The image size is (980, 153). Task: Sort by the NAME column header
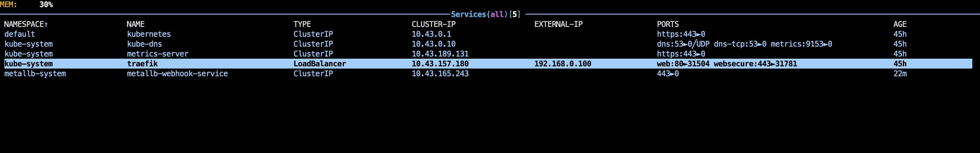pyautogui.click(x=136, y=24)
